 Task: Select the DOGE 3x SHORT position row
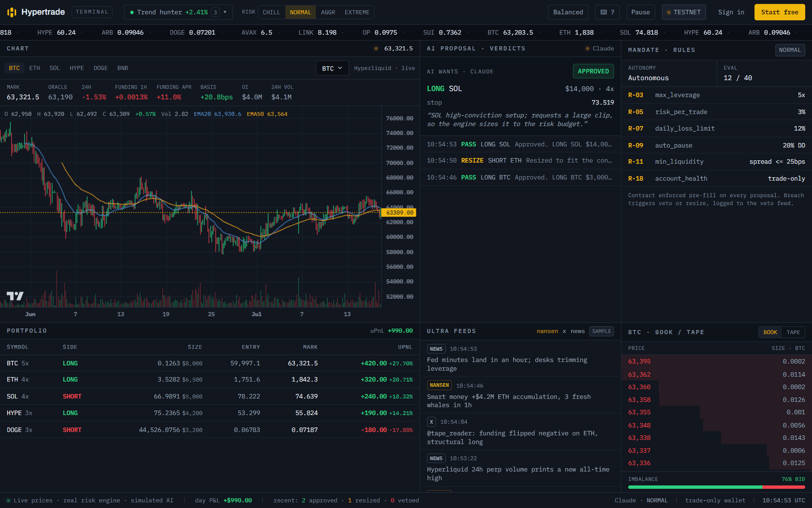[210, 430]
